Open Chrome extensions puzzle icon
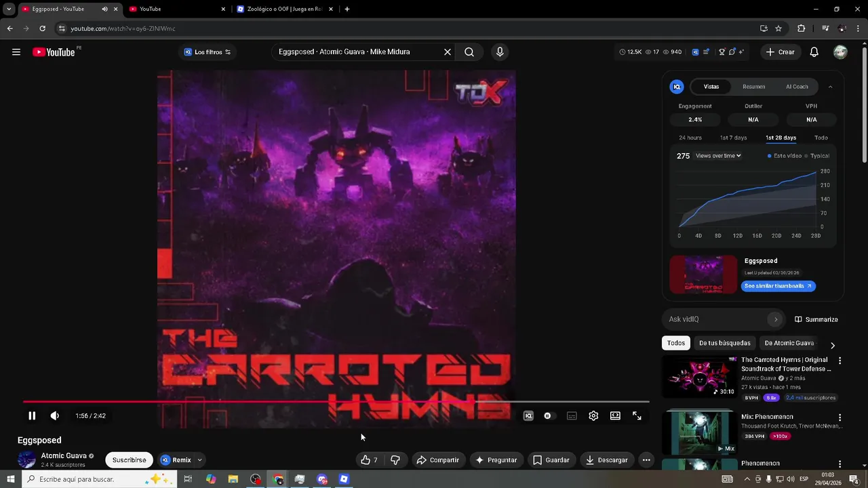This screenshot has width=868, height=488. click(x=802, y=28)
